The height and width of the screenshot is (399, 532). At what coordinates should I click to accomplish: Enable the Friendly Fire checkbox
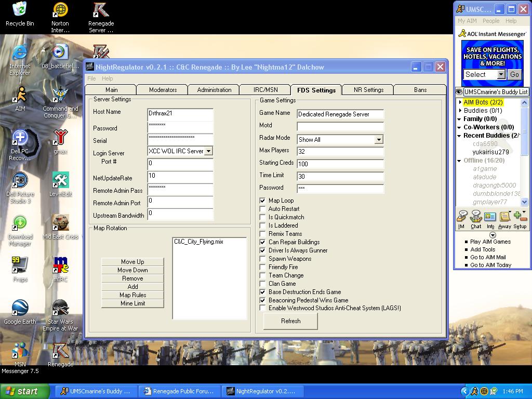click(x=263, y=267)
